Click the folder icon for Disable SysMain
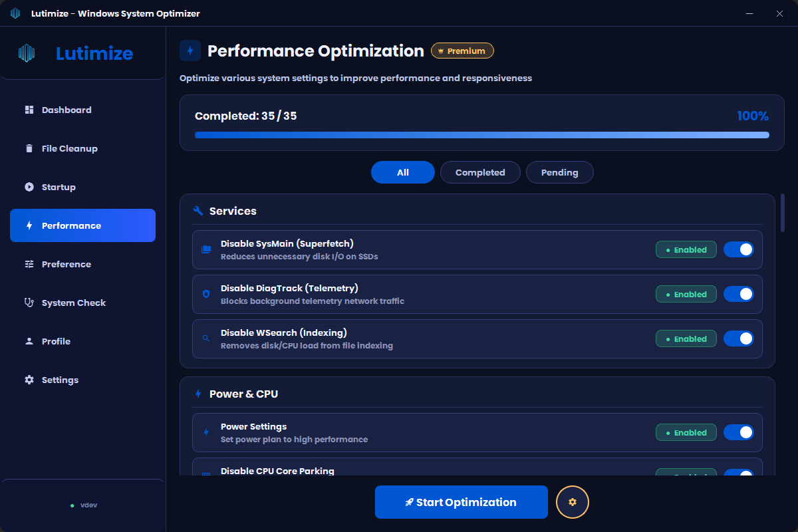 (206, 249)
